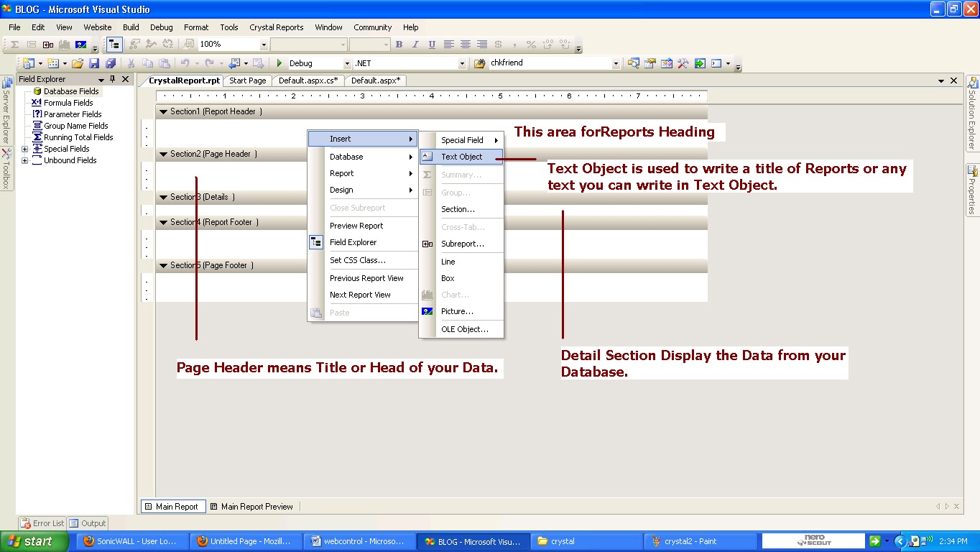Click the green Start Debugging arrow
The height and width of the screenshot is (552, 980).
tap(279, 63)
